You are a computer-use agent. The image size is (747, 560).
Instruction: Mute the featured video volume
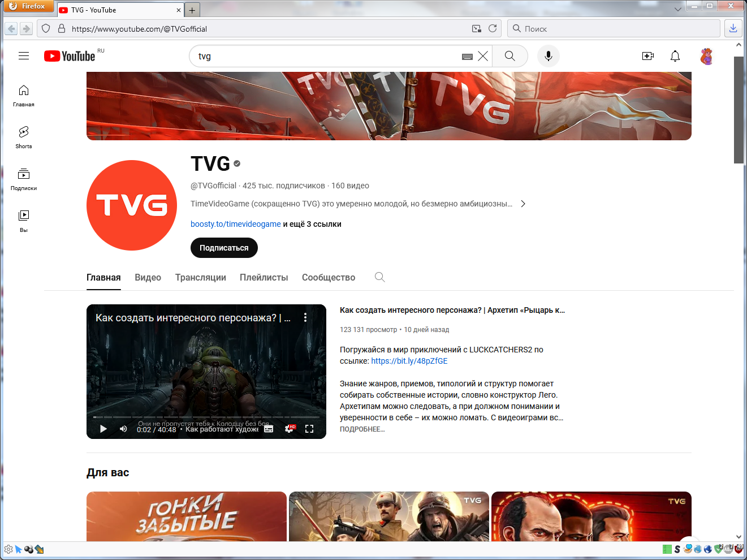pyautogui.click(x=123, y=429)
